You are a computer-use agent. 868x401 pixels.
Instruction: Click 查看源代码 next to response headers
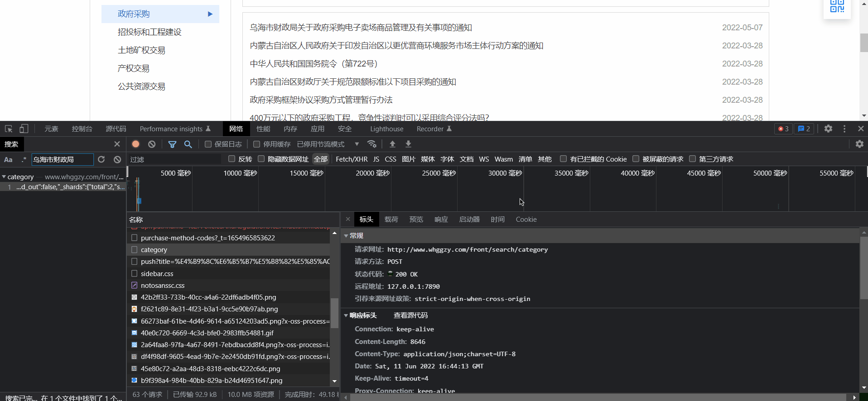tap(410, 315)
